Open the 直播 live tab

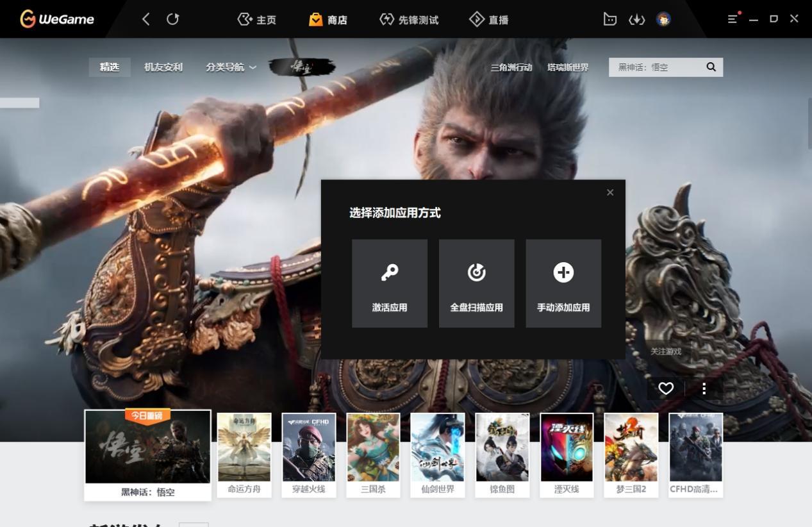click(488, 20)
